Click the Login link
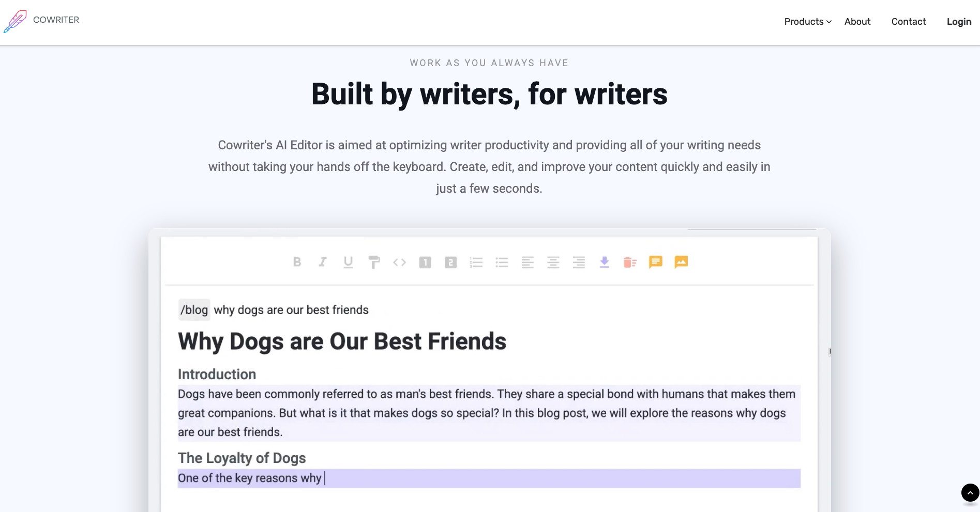 click(959, 22)
